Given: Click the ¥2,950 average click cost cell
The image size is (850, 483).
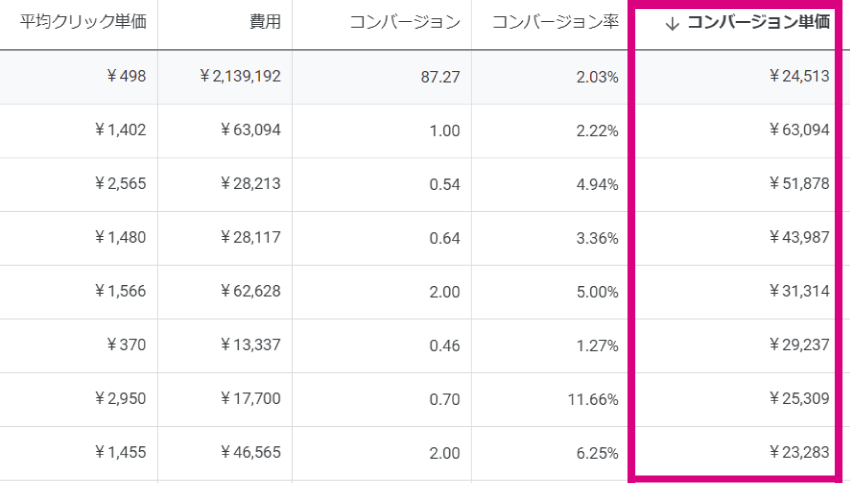Looking at the screenshot, I should (120, 398).
